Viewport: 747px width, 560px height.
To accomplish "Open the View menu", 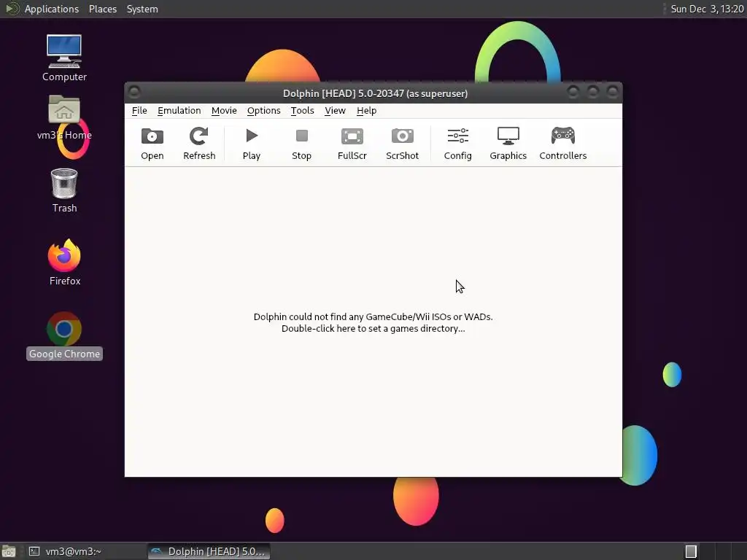I will click(335, 111).
